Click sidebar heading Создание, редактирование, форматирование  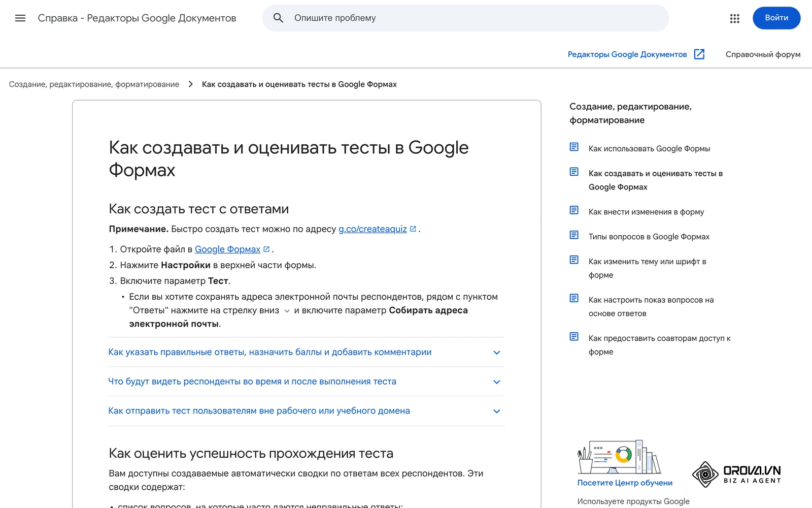[630, 113]
